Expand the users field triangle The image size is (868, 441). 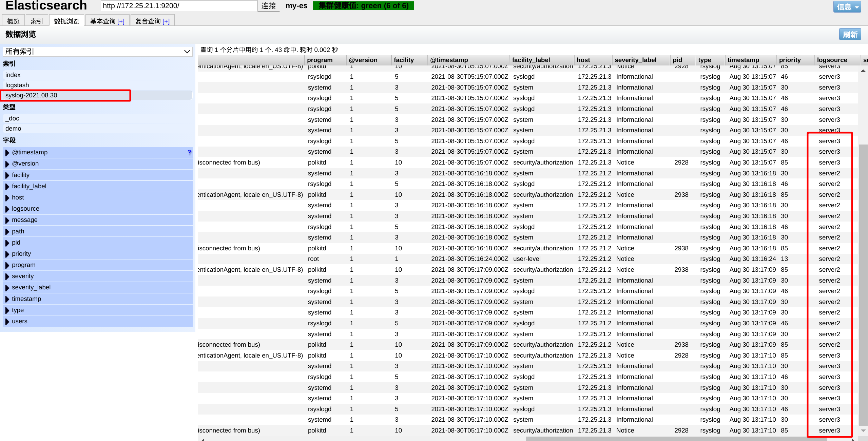click(7, 322)
